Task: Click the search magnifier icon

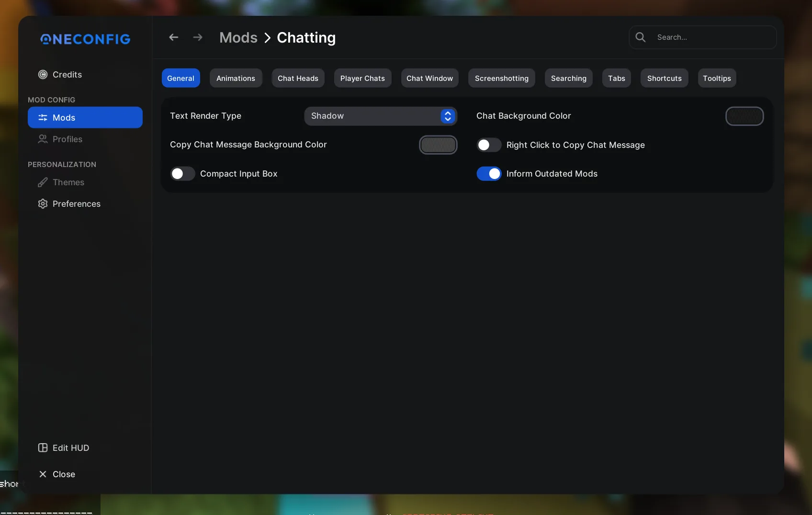Action: 641,37
